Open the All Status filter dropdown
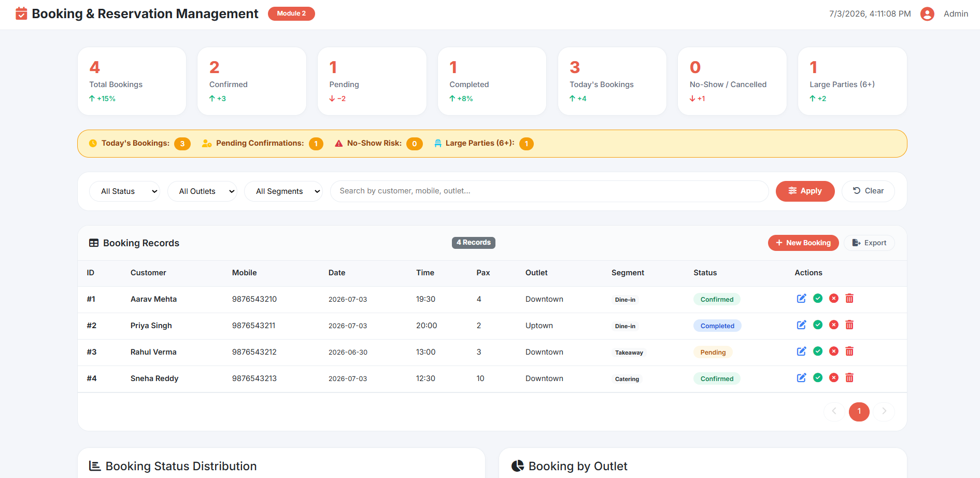This screenshot has height=478, width=980. click(x=124, y=191)
